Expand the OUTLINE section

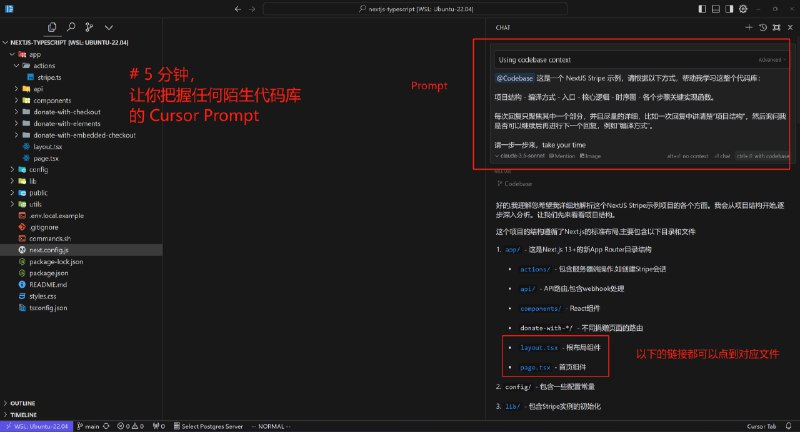click(22, 403)
